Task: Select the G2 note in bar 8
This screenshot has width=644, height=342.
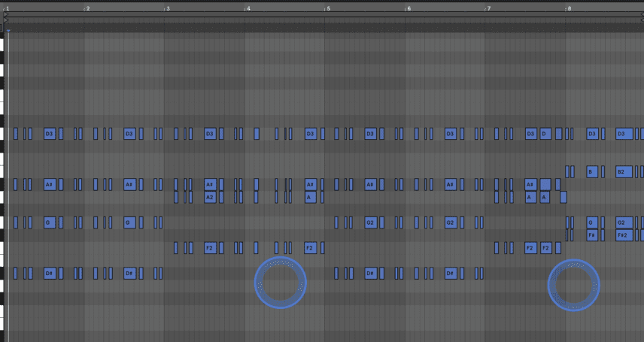Action: click(624, 222)
